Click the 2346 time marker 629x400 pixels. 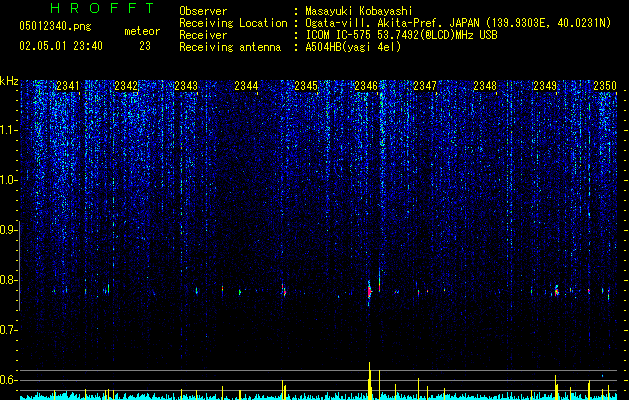(366, 86)
